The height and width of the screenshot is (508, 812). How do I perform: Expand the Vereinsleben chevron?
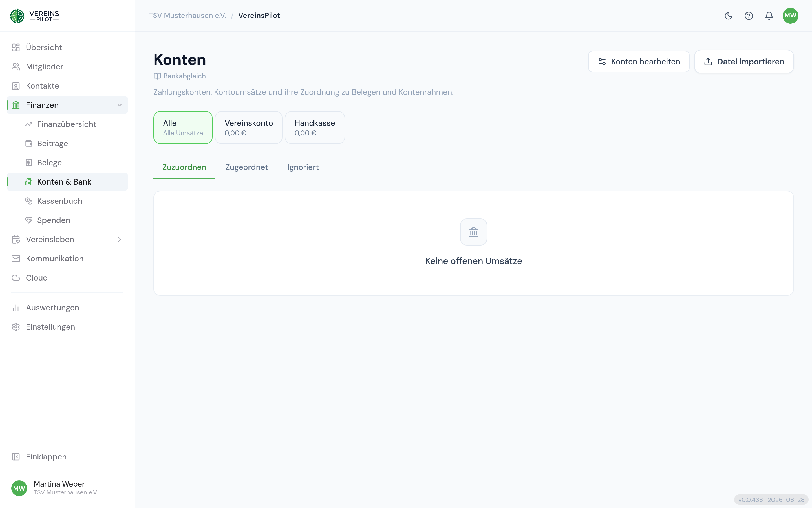119,240
